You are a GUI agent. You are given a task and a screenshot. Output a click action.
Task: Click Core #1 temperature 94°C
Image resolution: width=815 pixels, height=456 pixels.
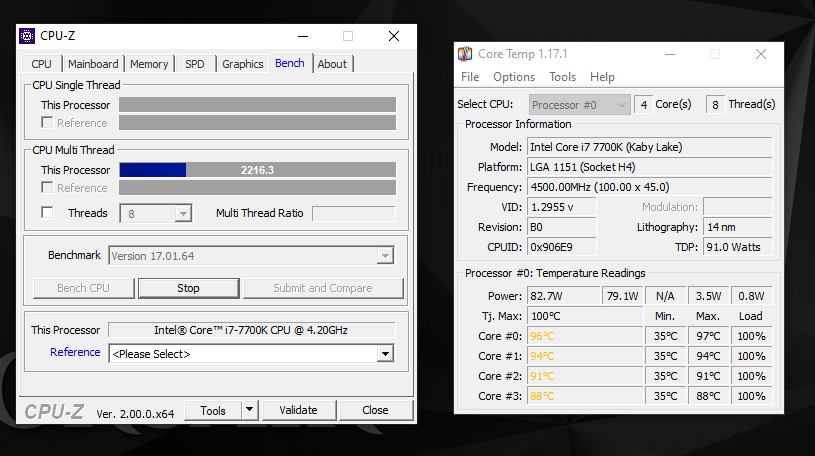point(585,356)
